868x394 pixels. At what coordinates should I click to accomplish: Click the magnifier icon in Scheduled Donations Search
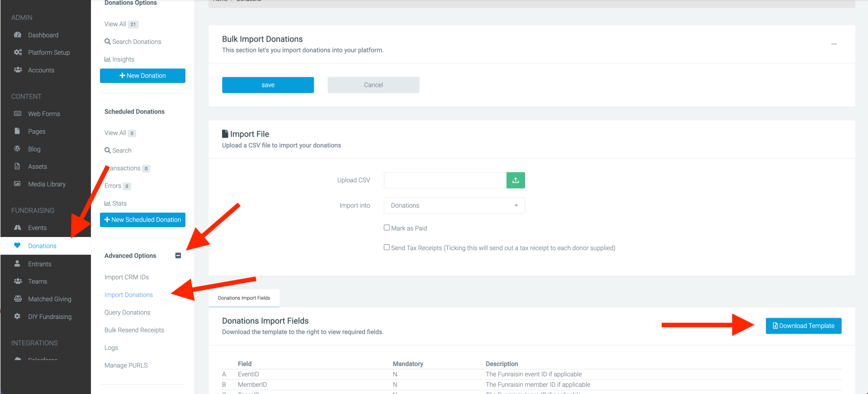[x=108, y=150]
